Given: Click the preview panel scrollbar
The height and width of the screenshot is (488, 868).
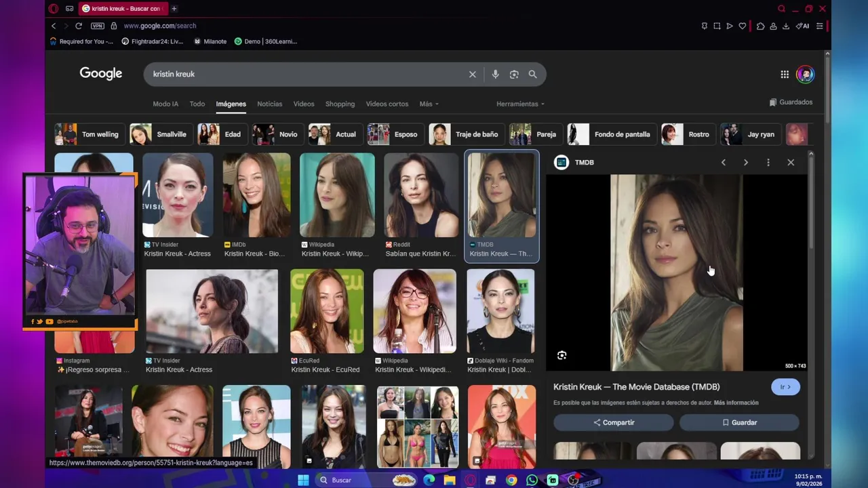Looking at the screenshot, I should pyautogui.click(x=810, y=203).
